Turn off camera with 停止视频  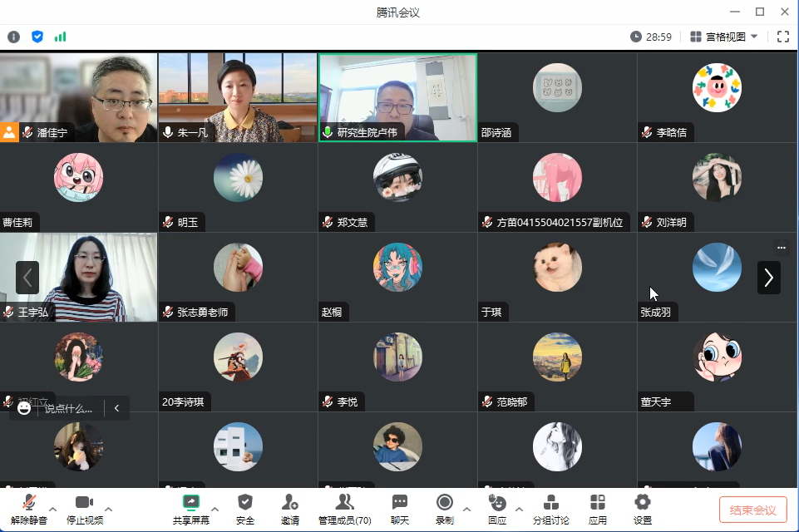pyautogui.click(x=84, y=503)
